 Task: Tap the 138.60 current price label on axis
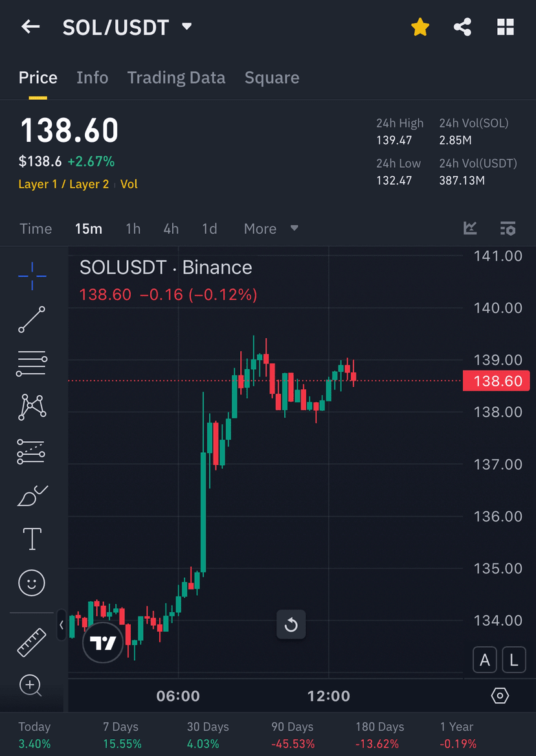point(496,381)
